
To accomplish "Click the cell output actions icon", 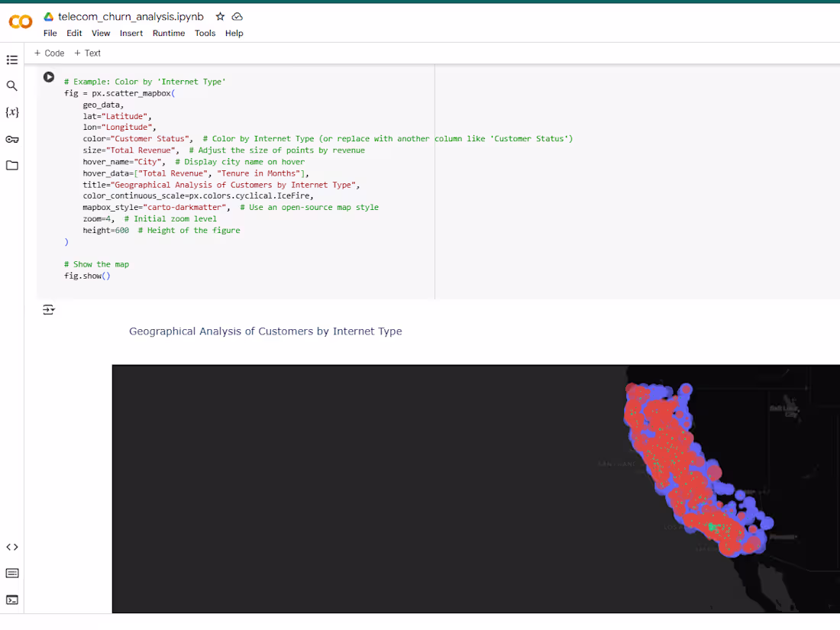I will click(49, 309).
